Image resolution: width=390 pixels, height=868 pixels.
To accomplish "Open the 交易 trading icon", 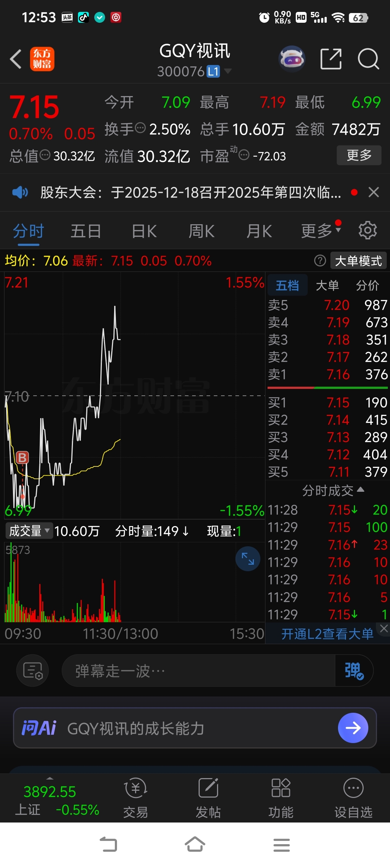I will (x=135, y=798).
